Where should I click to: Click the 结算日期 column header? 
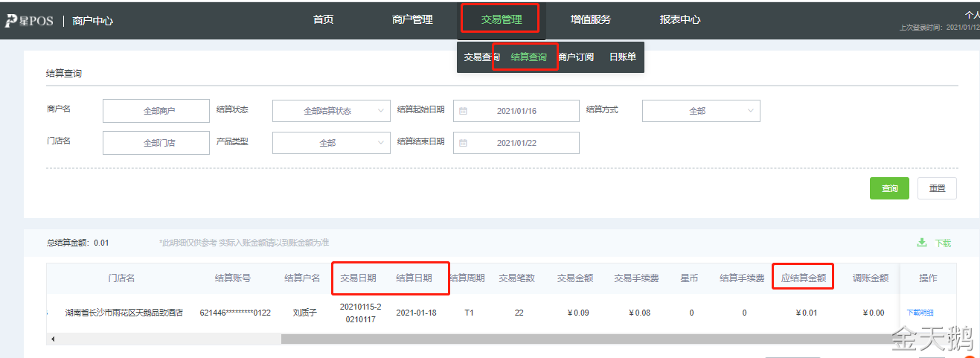[x=414, y=278]
